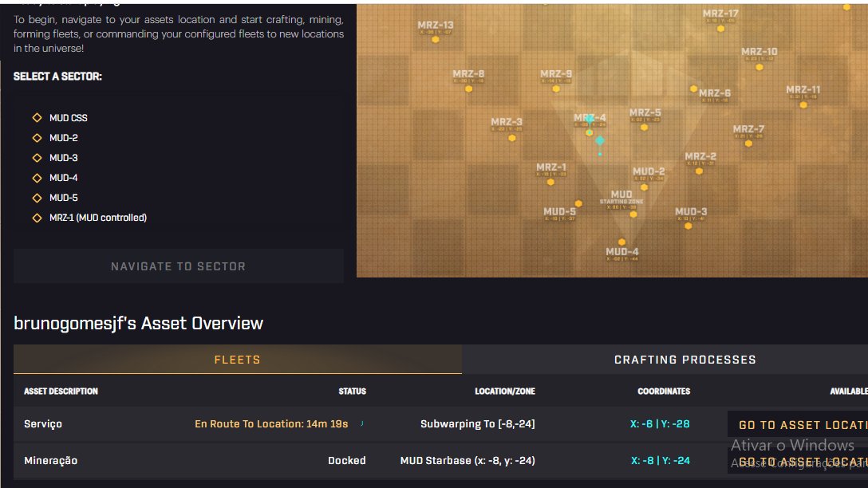
Task: Click the Subwarping To [-8,-24] cell
Action: point(478,424)
